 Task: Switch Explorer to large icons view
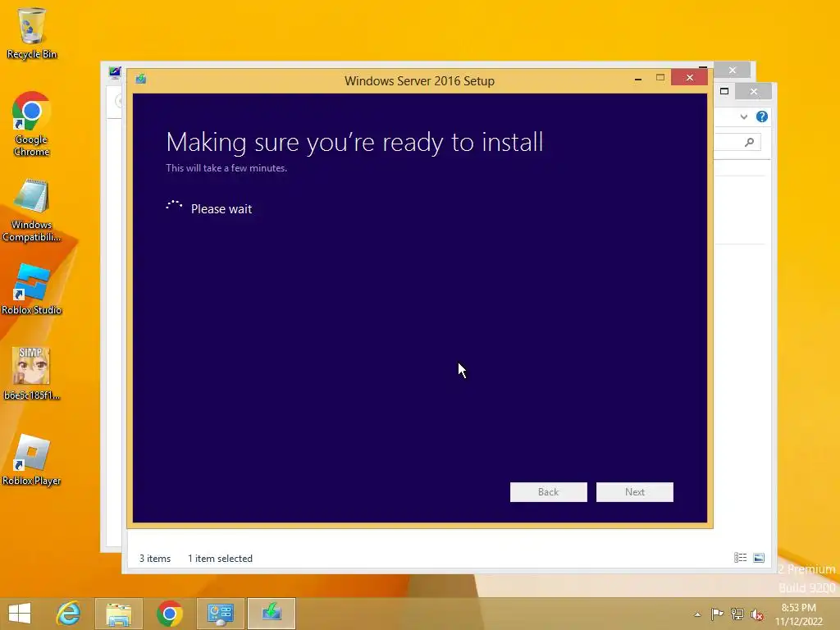click(x=759, y=558)
